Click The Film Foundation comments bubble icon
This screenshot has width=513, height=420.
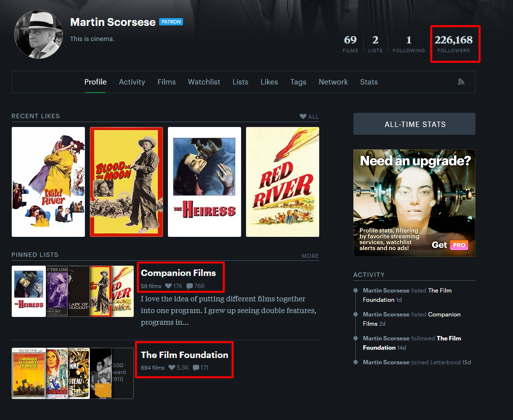pos(196,368)
